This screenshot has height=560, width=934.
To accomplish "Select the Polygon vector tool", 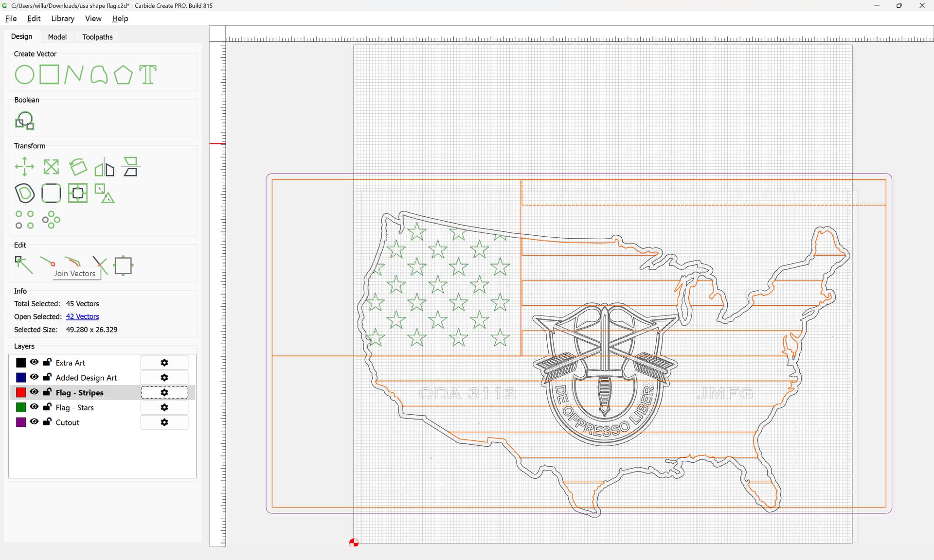I will [123, 75].
